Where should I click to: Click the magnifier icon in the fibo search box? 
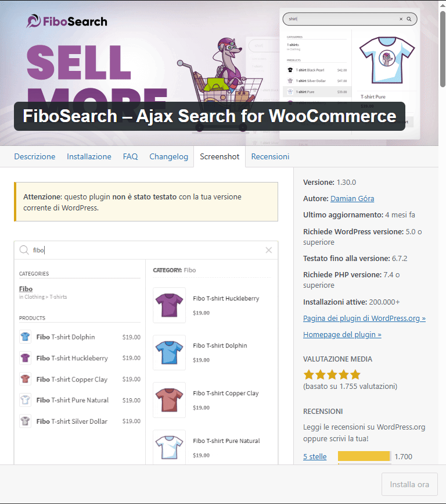24,250
